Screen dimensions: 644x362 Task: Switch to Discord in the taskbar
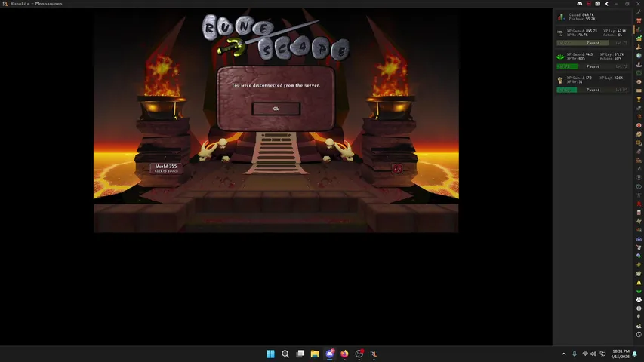330,354
